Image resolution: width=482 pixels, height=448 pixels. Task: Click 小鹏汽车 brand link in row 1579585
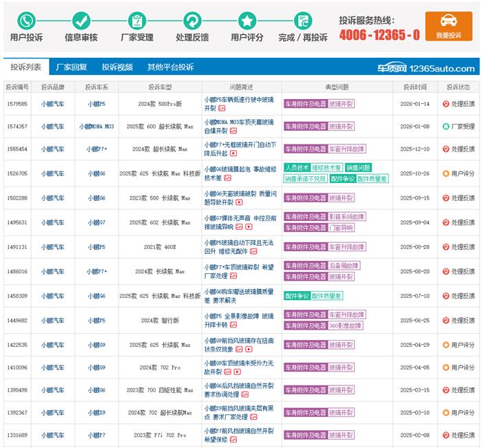point(52,104)
